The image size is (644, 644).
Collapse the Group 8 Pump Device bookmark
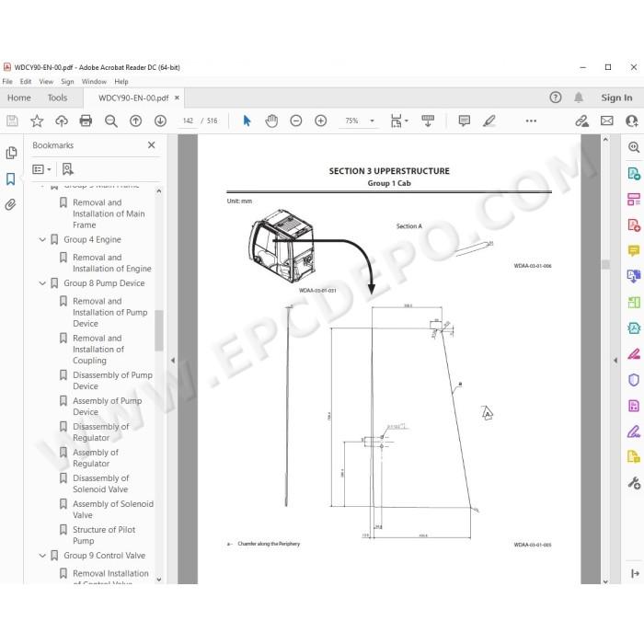click(x=42, y=283)
